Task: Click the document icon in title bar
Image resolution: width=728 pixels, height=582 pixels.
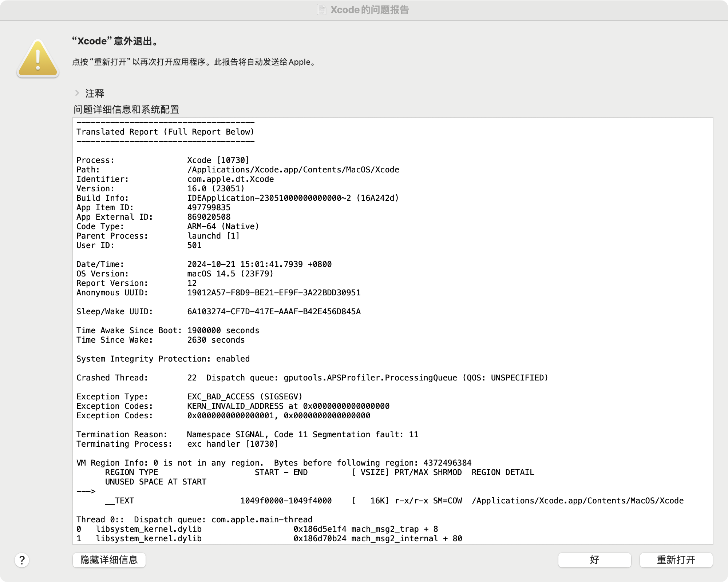Action: click(x=322, y=10)
